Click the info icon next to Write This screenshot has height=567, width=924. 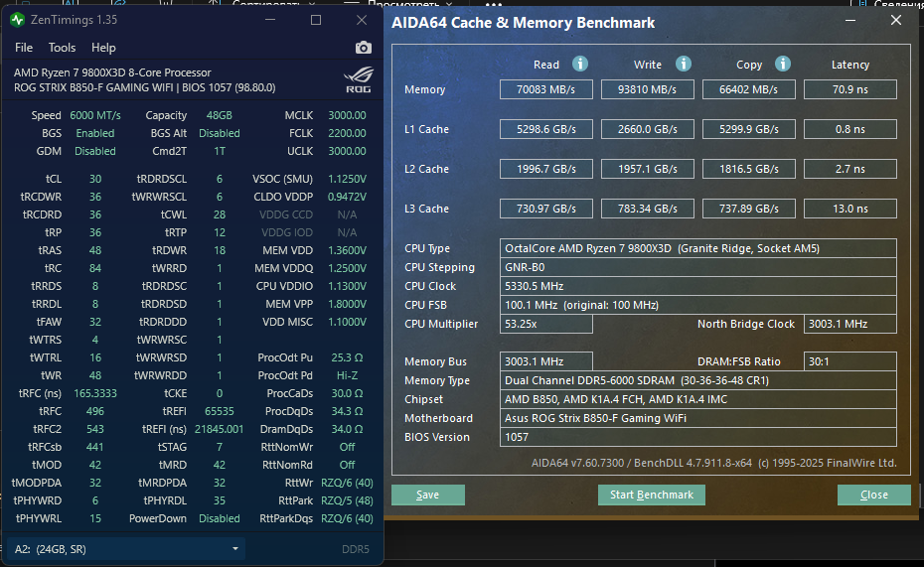pos(684,64)
